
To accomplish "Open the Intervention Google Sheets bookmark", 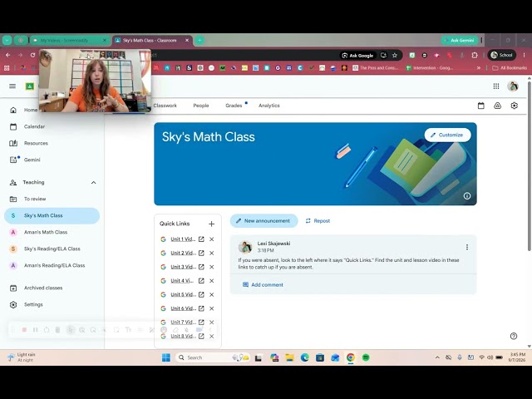I will pyautogui.click(x=429, y=68).
